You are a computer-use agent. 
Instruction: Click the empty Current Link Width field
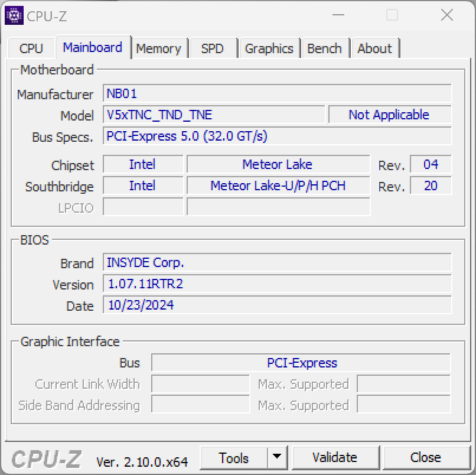(200, 384)
